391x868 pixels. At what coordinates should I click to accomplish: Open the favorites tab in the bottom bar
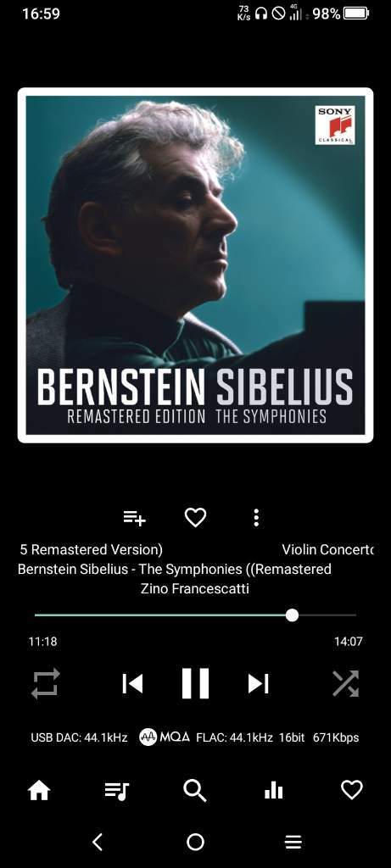tap(352, 790)
